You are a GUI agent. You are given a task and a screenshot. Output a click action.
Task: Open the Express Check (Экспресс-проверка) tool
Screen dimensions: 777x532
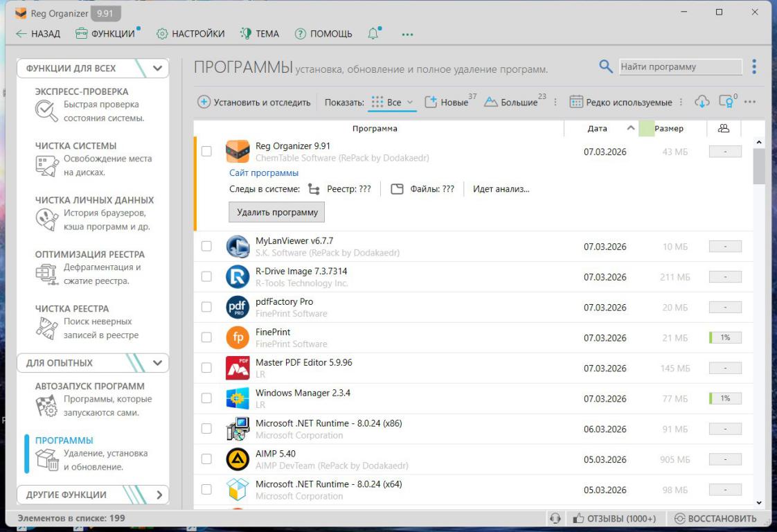click(82, 91)
